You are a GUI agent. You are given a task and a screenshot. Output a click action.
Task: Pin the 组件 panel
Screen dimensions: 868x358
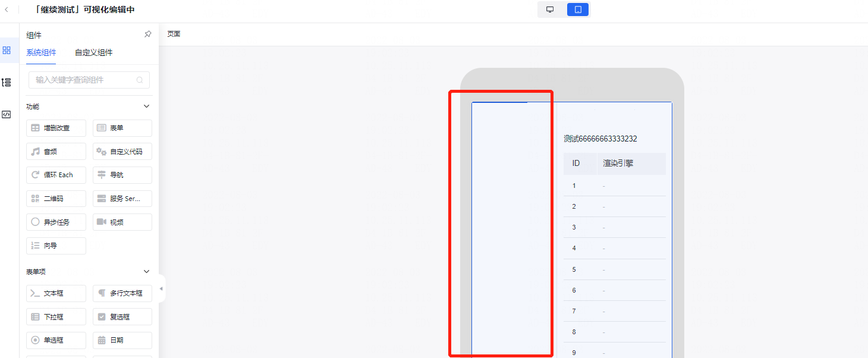[x=148, y=34]
